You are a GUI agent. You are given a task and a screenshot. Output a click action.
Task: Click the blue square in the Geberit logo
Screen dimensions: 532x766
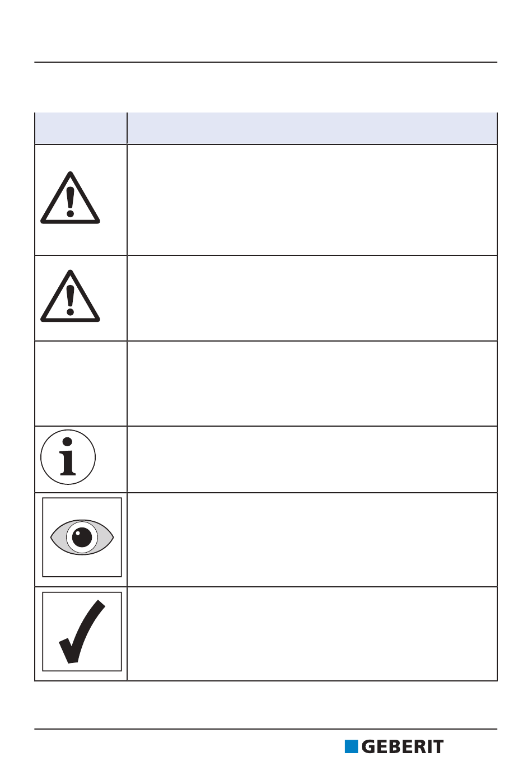[351, 746]
